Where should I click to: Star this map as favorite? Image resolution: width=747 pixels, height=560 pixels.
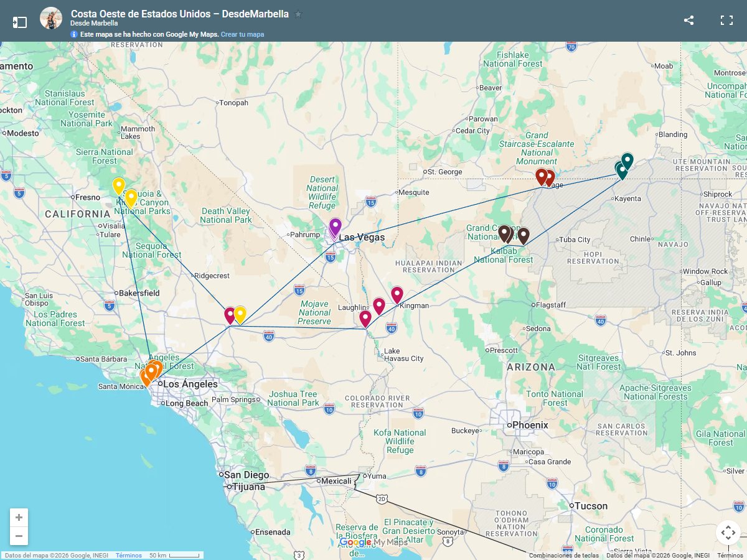298,14
